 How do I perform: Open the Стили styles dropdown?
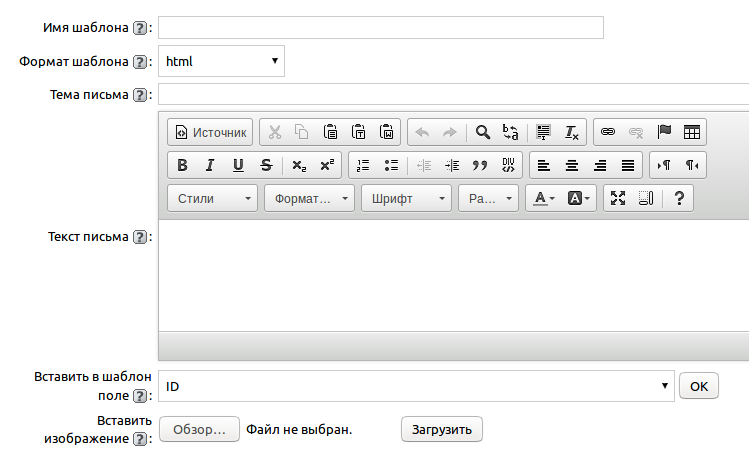(x=212, y=198)
